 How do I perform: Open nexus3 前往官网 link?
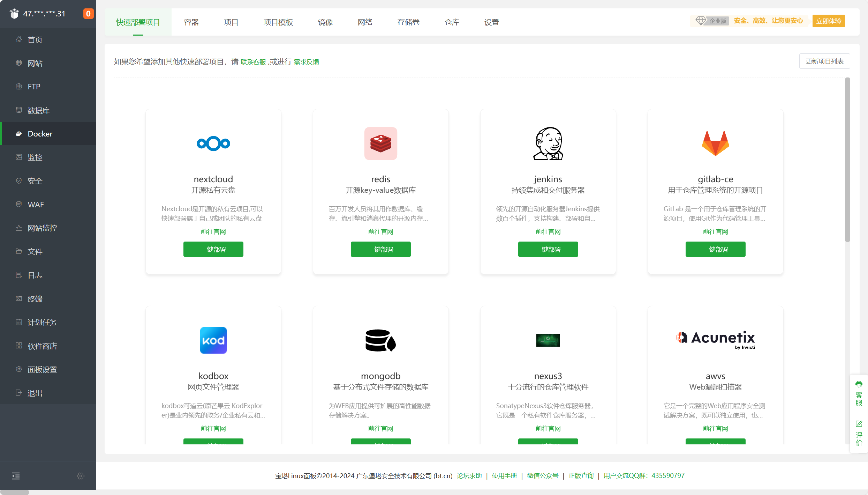coord(548,429)
